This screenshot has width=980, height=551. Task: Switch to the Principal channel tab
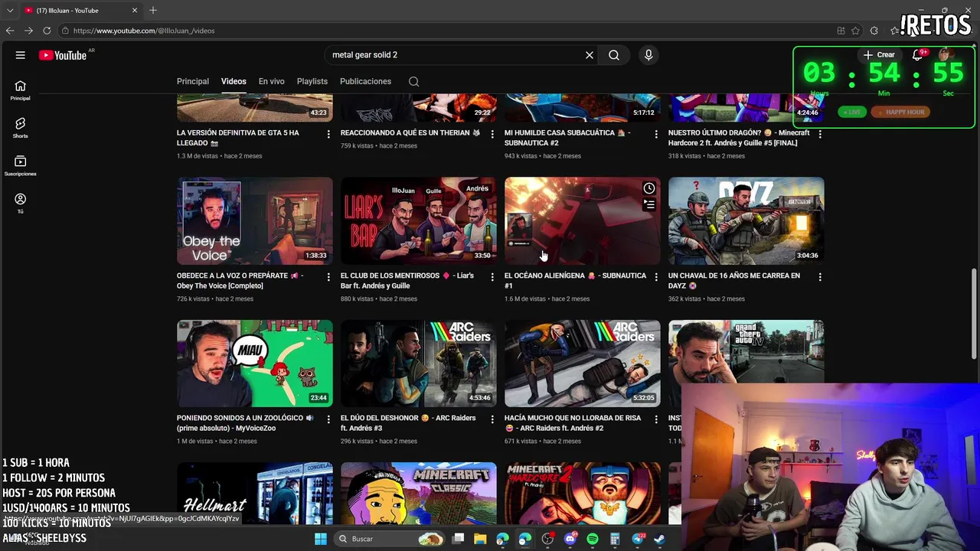click(193, 81)
